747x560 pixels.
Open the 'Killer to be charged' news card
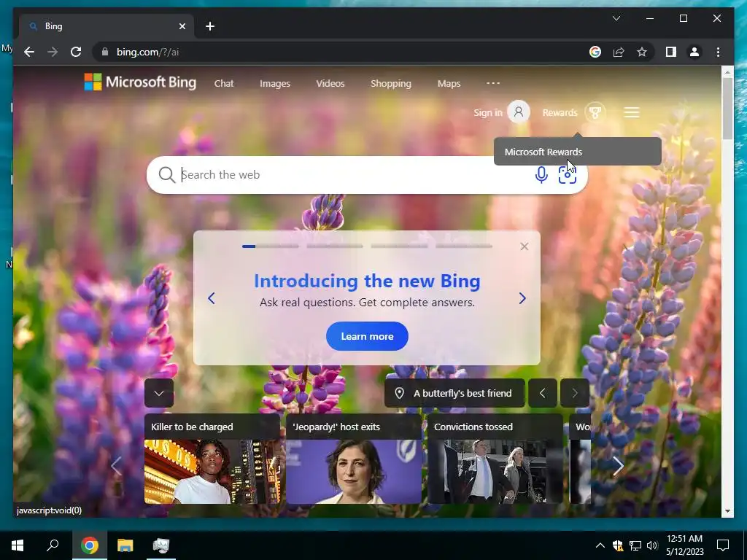coord(212,459)
